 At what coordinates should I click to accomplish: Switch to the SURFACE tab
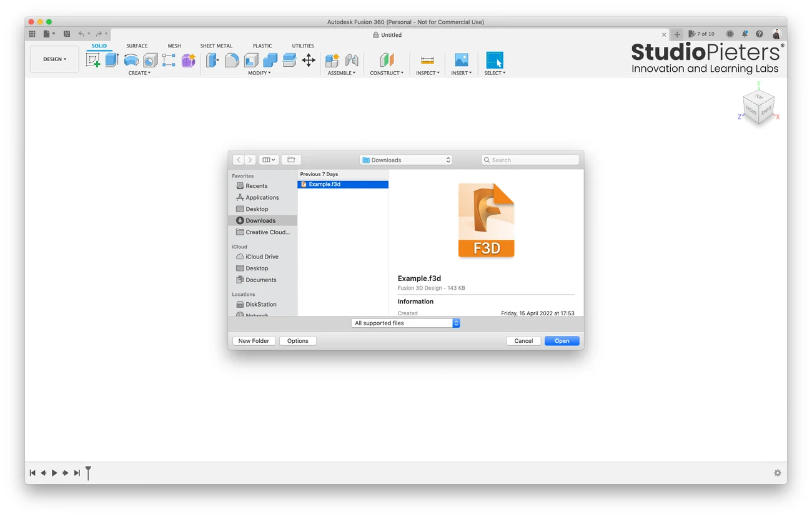click(137, 46)
